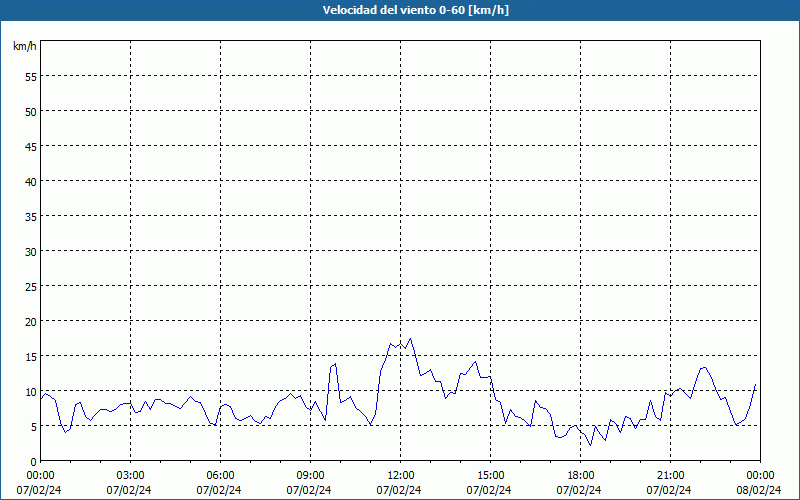Click the date label '08/02/24'
Image resolution: width=800 pixels, height=500 pixels.
(759, 490)
